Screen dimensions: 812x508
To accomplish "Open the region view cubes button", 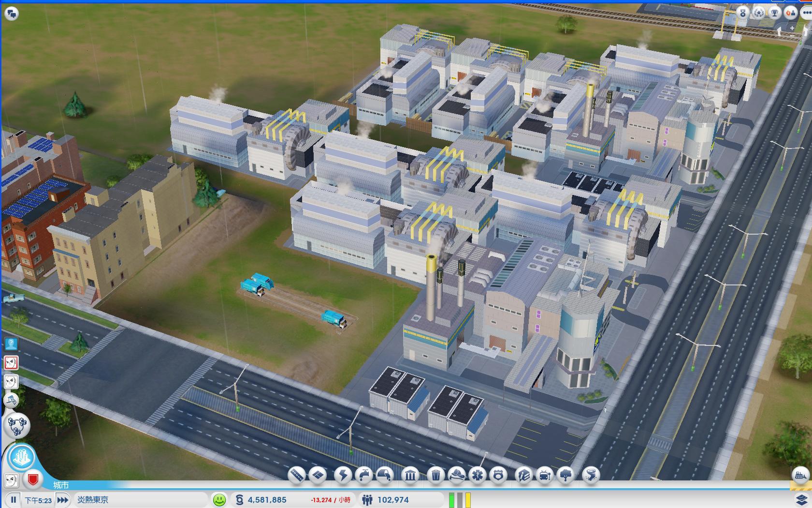I will point(17,425).
